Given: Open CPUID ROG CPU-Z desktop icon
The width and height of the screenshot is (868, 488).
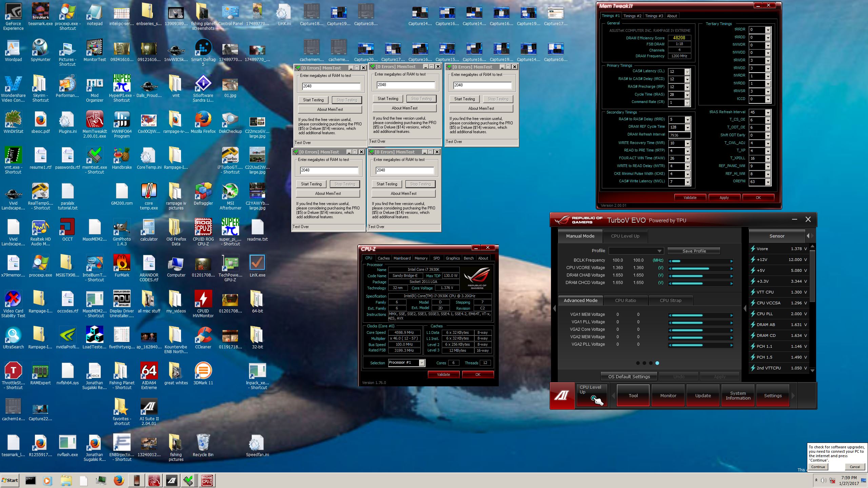Looking at the screenshot, I should (x=203, y=232).
